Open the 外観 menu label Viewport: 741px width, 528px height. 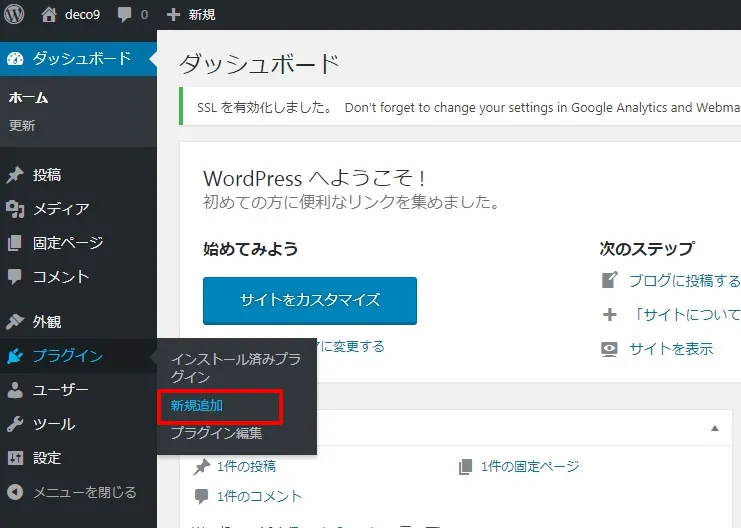[47, 322]
